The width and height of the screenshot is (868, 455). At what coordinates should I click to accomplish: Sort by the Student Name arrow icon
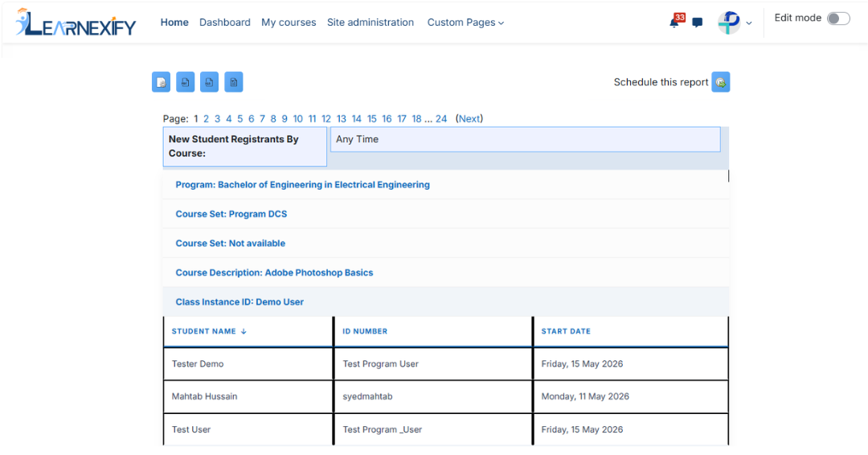[244, 331]
